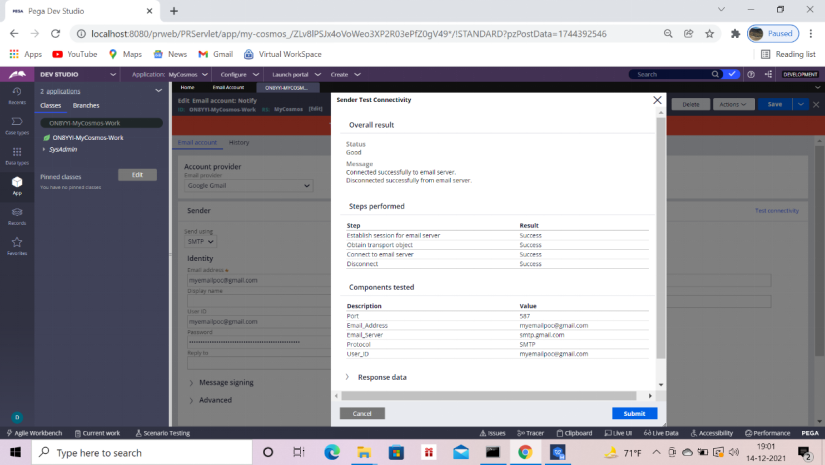Open the DEV STUDIO dropdown
This screenshot has height=465, width=825.
pyautogui.click(x=113, y=74)
